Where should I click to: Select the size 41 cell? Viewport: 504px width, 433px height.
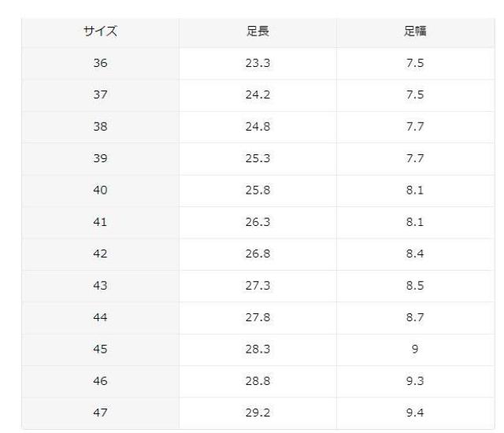click(x=100, y=222)
